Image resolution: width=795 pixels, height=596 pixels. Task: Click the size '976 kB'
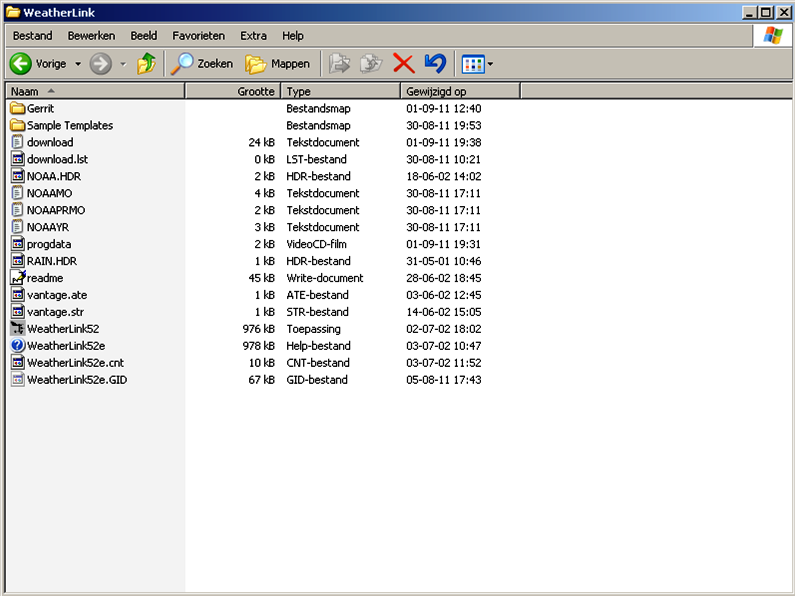point(258,329)
